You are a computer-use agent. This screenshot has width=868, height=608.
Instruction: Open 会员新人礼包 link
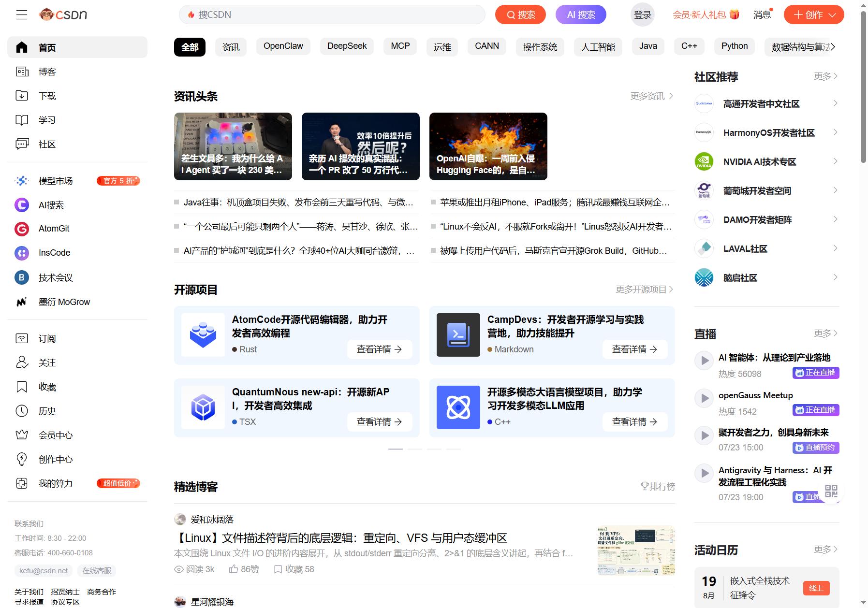point(706,15)
